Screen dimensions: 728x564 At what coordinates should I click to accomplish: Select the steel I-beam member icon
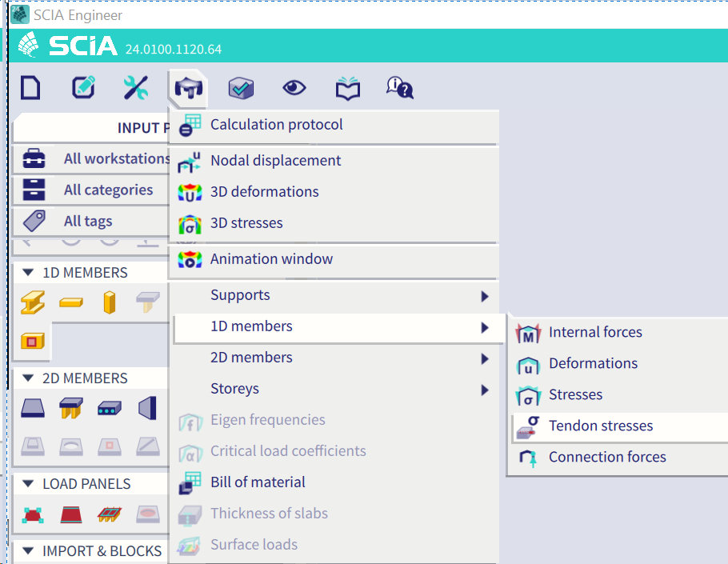[33, 302]
